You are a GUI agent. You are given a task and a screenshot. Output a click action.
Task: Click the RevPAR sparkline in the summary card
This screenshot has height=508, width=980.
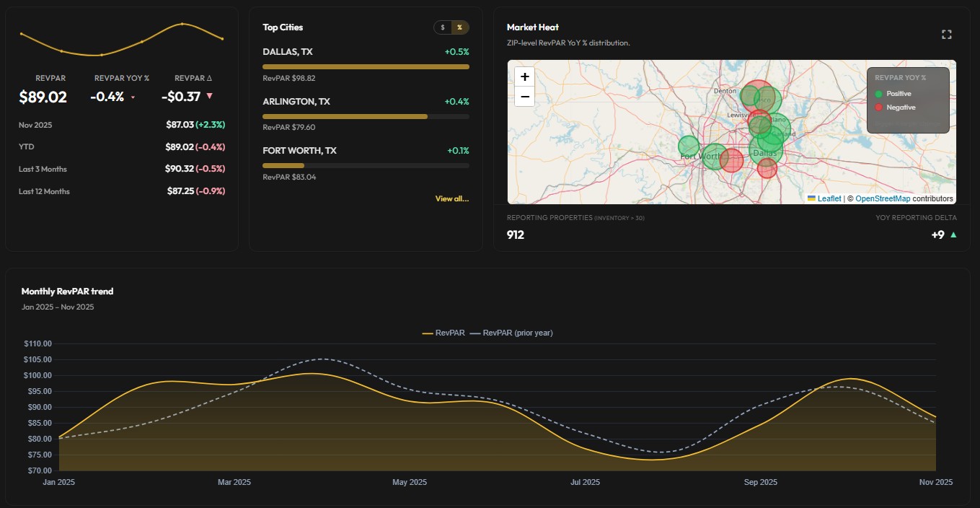tap(121, 36)
